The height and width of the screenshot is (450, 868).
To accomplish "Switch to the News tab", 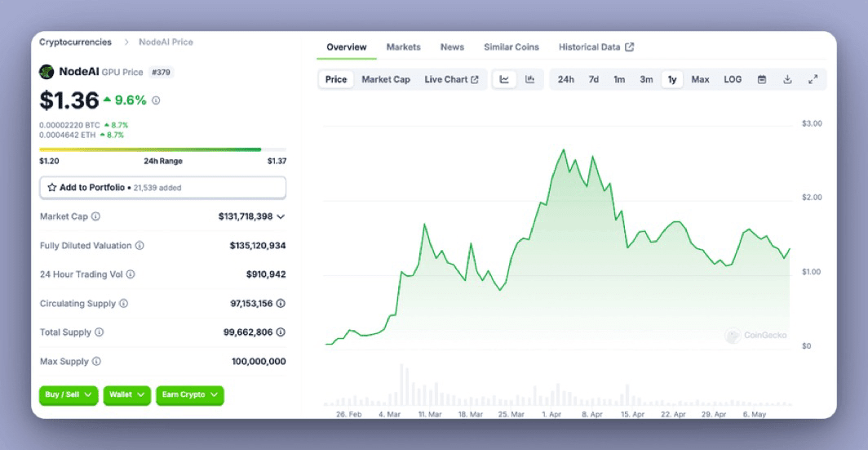I will [452, 47].
